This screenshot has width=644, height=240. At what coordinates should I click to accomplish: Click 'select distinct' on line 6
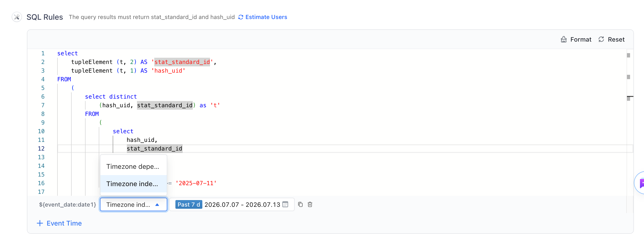pos(111,97)
